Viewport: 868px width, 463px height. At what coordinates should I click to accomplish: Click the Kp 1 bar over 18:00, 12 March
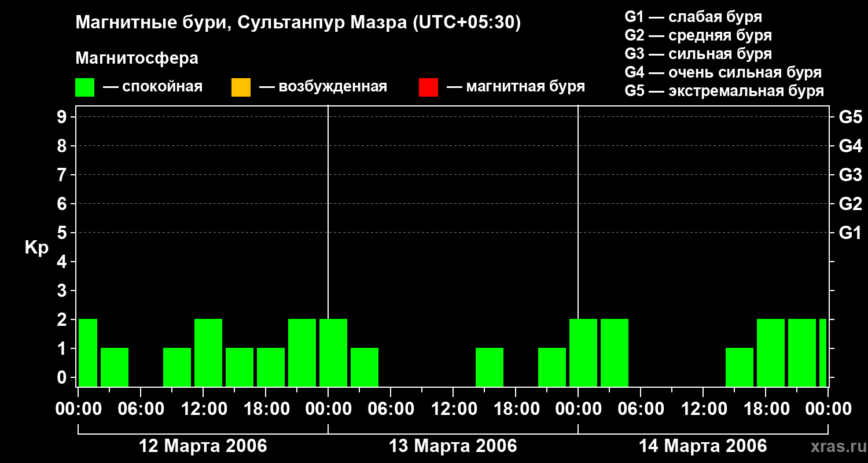(271, 367)
